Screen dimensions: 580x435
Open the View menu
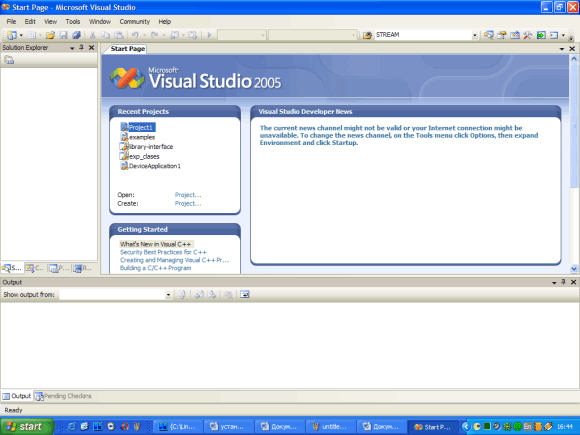51,21
